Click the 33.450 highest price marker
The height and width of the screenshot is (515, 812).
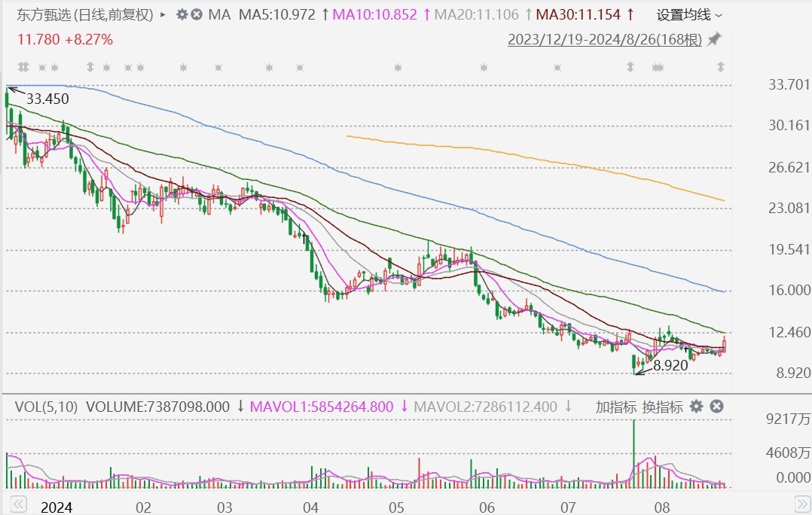(47, 99)
